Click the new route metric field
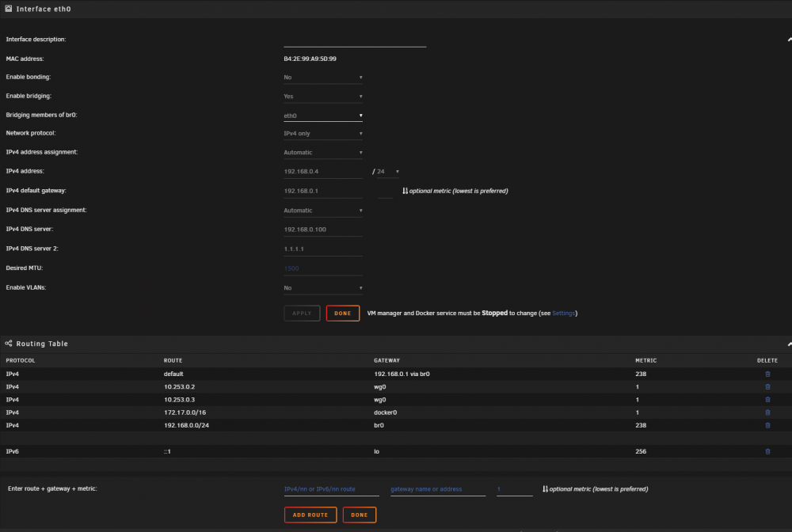The width and height of the screenshot is (792, 532). point(514,489)
